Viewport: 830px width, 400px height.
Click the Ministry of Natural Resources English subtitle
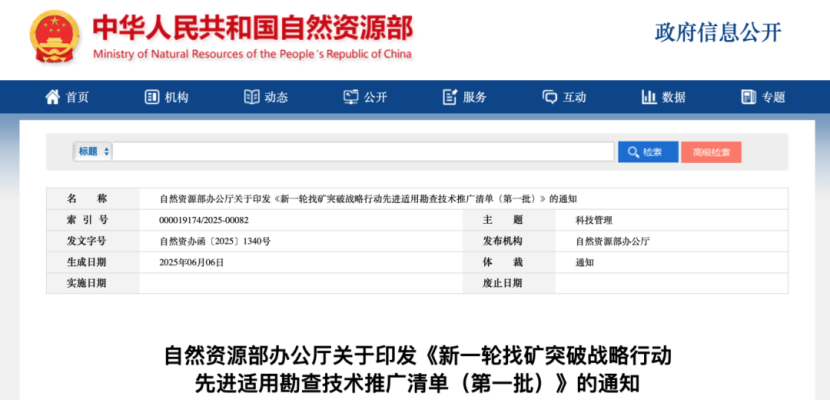pos(252,54)
